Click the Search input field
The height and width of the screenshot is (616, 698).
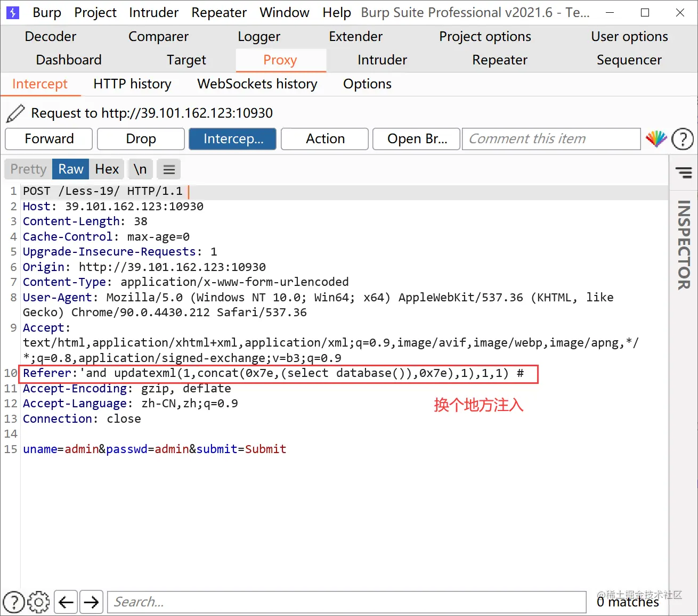point(347,602)
